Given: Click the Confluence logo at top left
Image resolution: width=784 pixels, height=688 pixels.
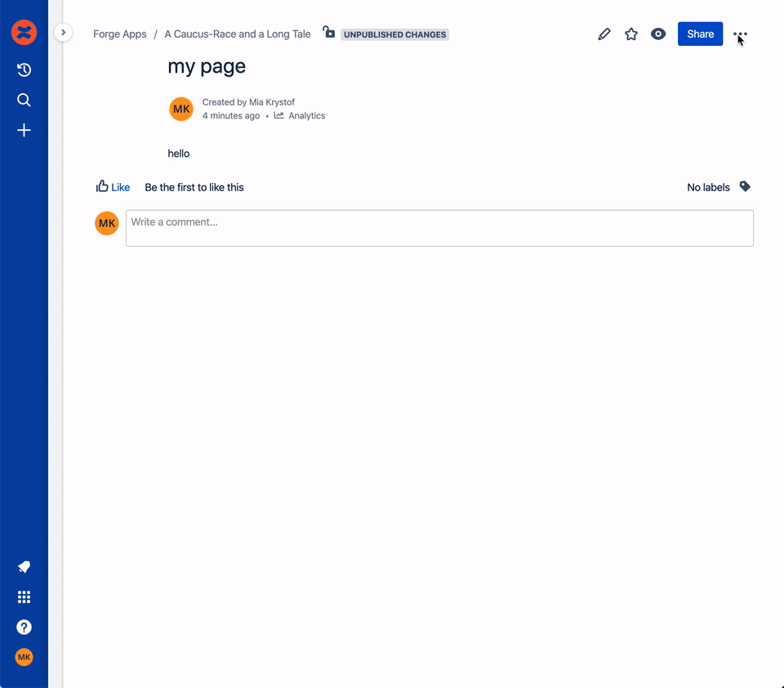Looking at the screenshot, I should coord(24,33).
